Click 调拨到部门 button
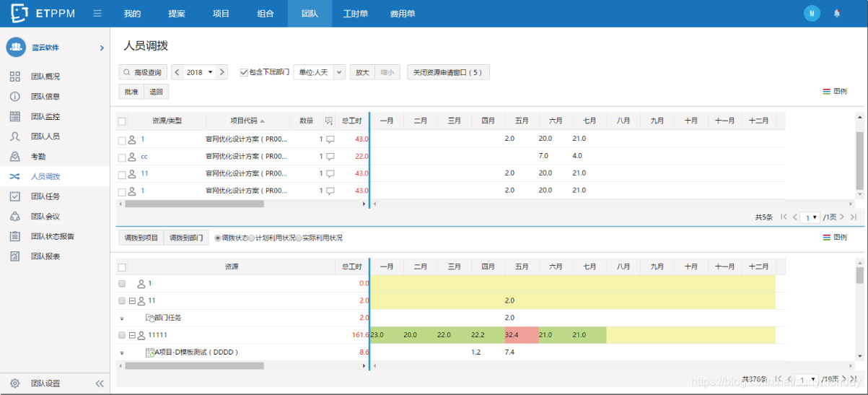The image size is (868, 395). pyautogui.click(x=185, y=238)
